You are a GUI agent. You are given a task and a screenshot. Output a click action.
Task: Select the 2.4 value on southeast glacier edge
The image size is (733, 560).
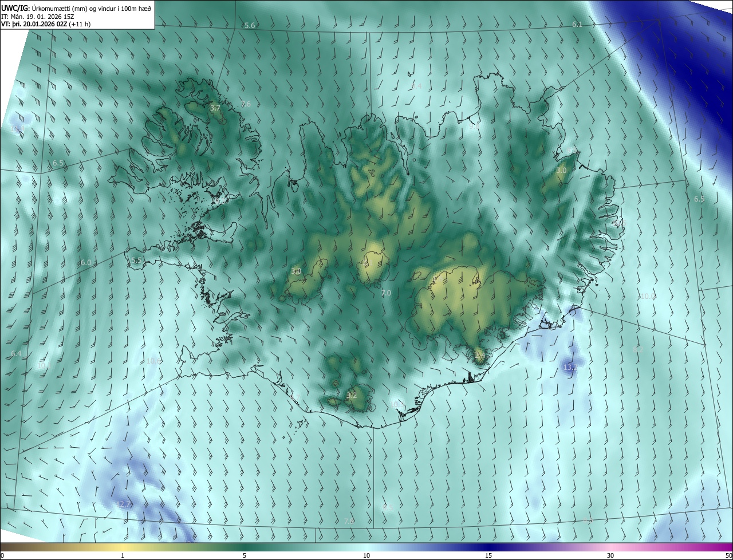[x=480, y=354]
